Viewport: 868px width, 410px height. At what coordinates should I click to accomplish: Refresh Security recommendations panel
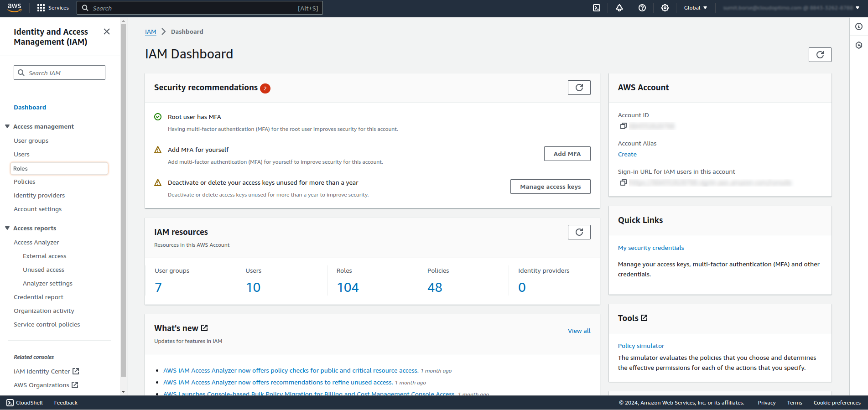tap(579, 88)
